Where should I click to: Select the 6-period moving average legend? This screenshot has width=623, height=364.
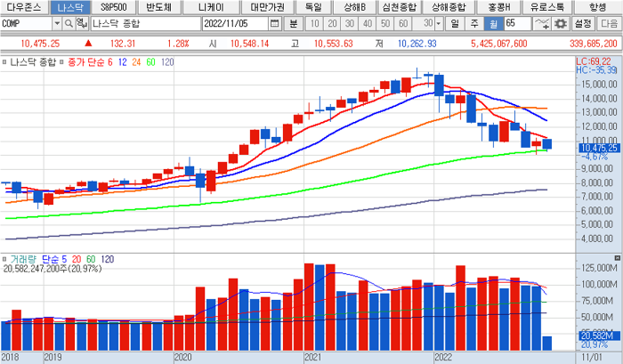[110, 62]
